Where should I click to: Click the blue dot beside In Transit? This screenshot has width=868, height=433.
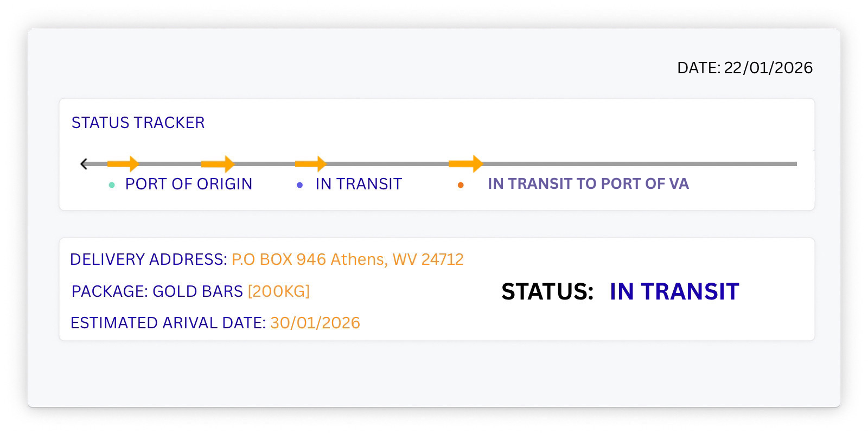[x=300, y=185]
